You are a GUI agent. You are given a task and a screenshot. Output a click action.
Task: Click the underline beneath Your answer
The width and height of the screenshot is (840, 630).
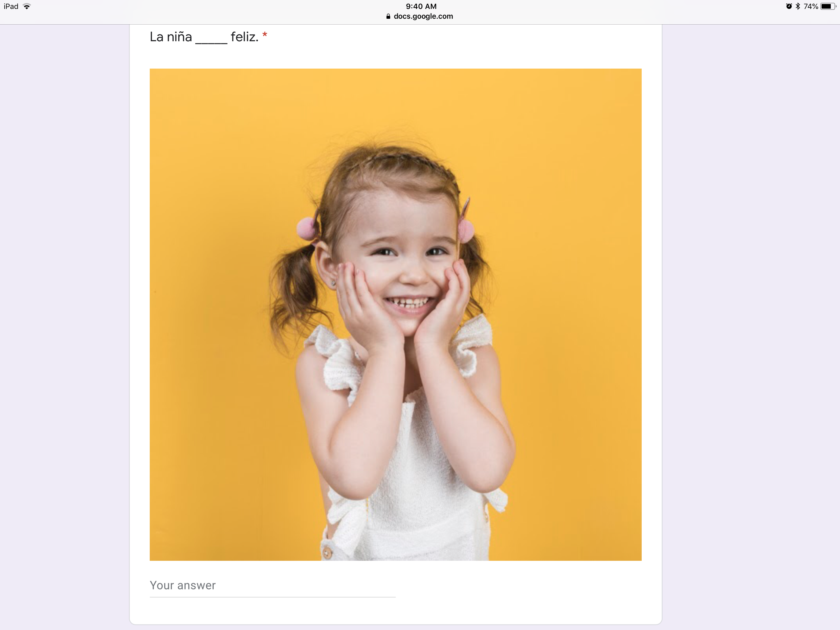[272, 597]
